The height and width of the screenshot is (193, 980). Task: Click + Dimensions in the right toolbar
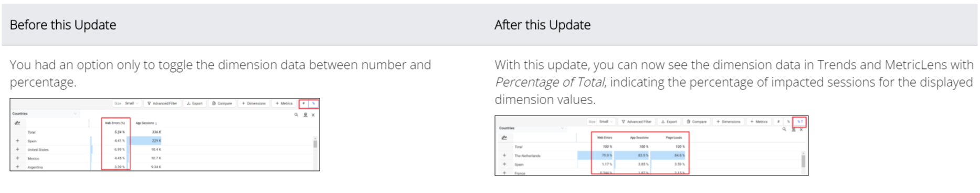[x=729, y=121]
